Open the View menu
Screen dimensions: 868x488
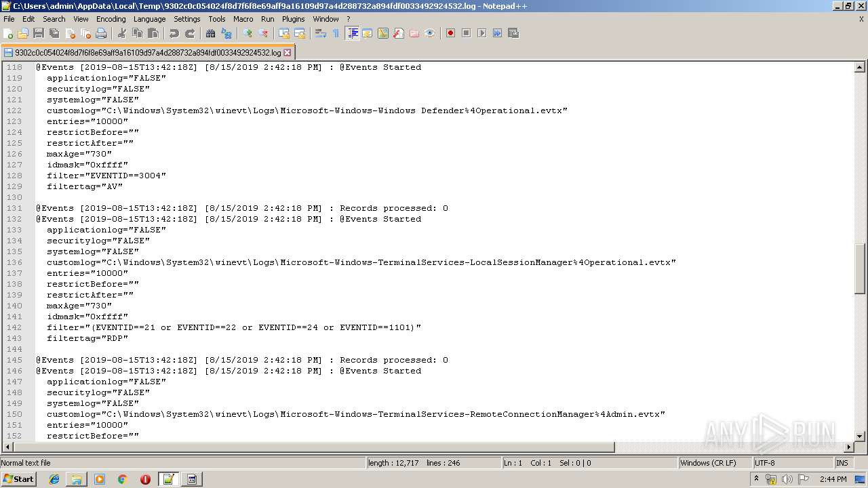[x=81, y=19]
